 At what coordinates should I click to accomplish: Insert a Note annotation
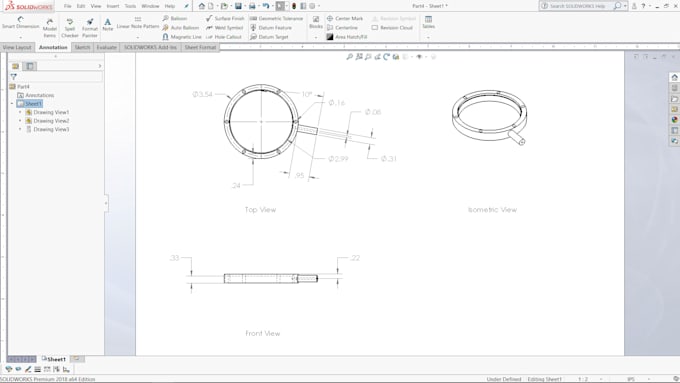point(108,24)
